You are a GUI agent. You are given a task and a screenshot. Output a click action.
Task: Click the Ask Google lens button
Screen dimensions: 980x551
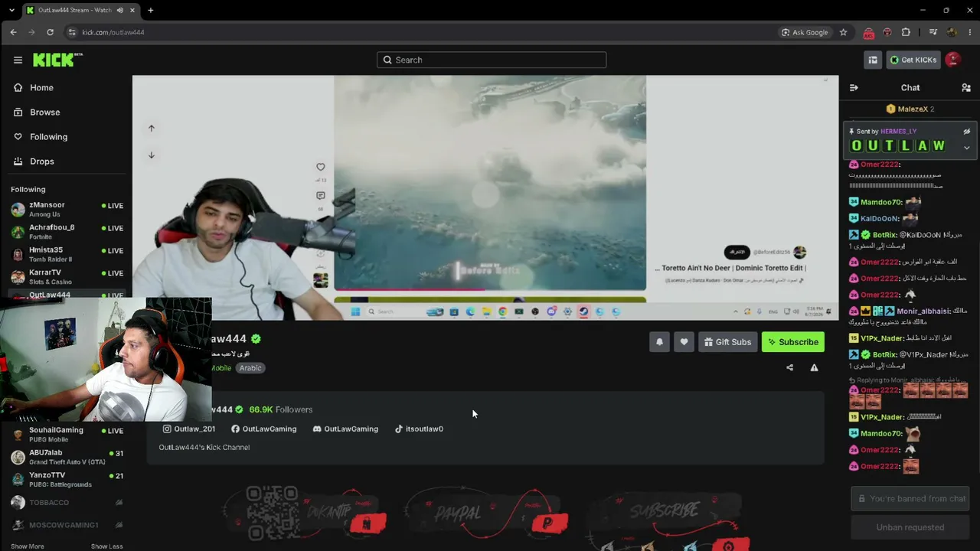[x=805, y=32]
